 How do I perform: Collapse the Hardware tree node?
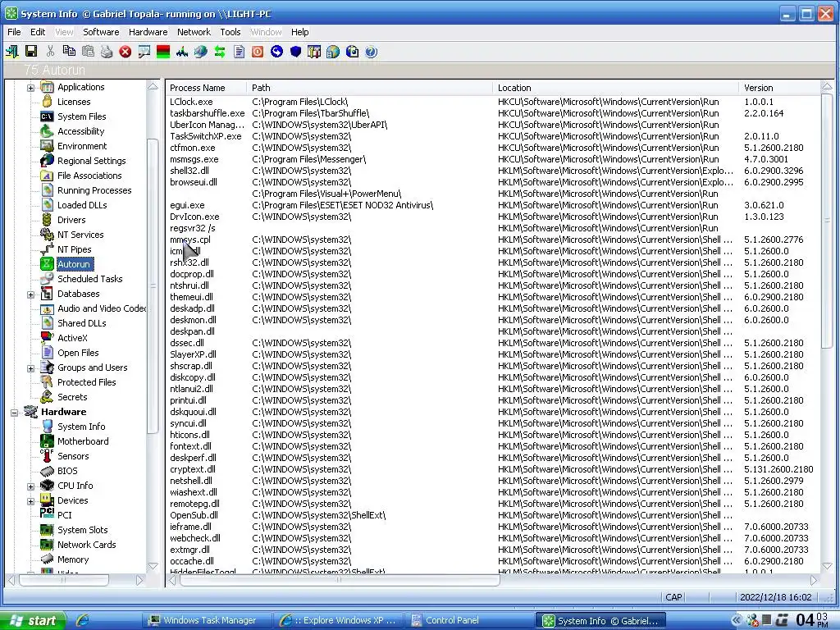(15, 412)
